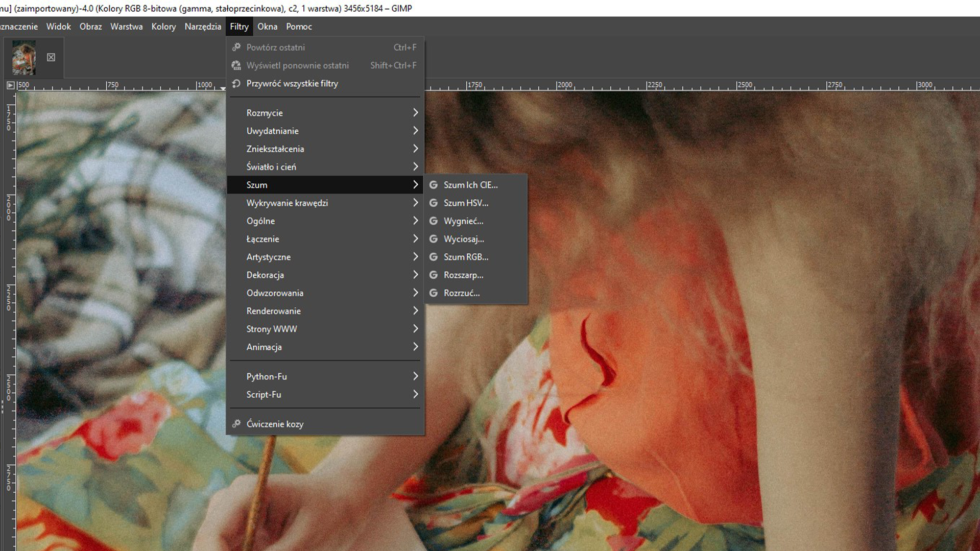Expand the Odwzorowania submenu
Screen dimensions: 980x551
tap(325, 293)
